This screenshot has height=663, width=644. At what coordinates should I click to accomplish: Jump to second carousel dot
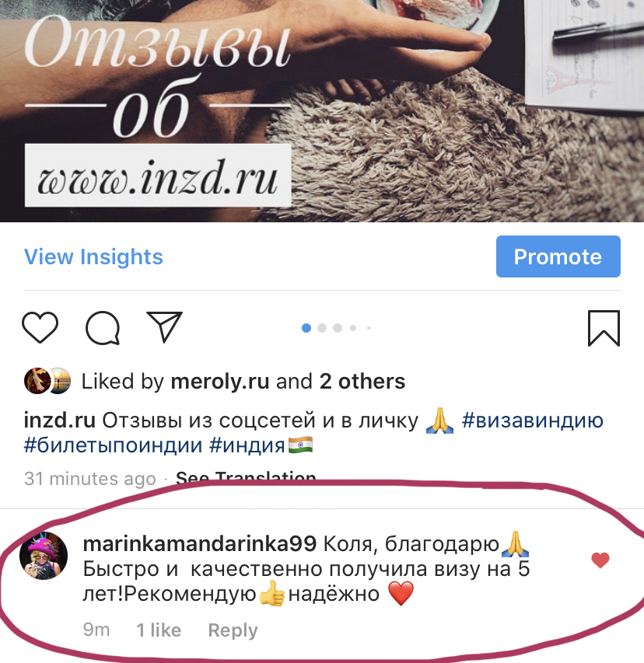coord(322,328)
